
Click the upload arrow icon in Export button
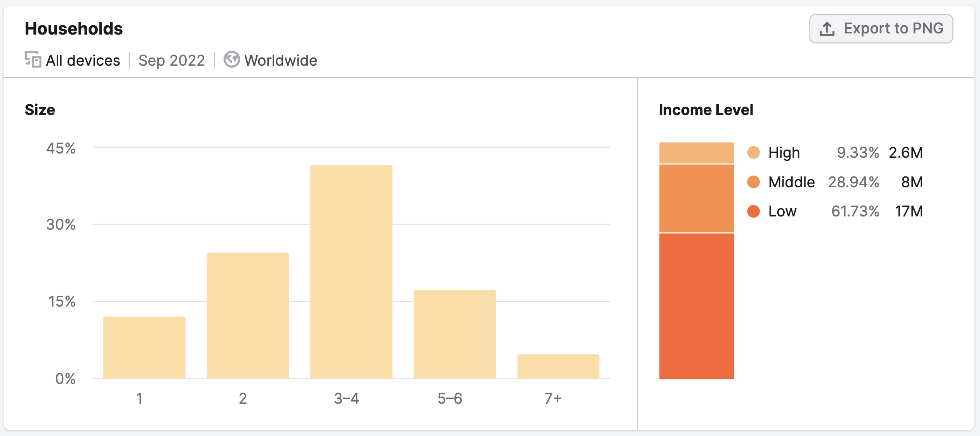(x=827, y=29)
